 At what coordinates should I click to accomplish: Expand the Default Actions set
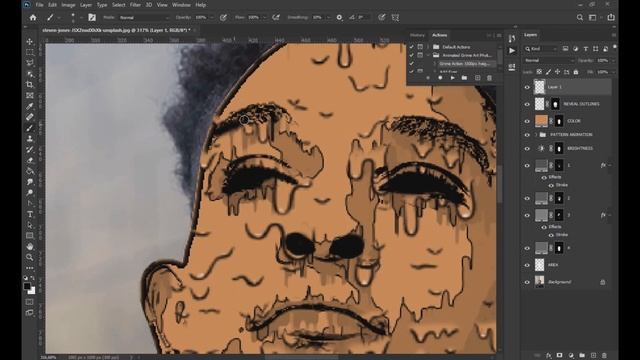click(x=428, y=47)
